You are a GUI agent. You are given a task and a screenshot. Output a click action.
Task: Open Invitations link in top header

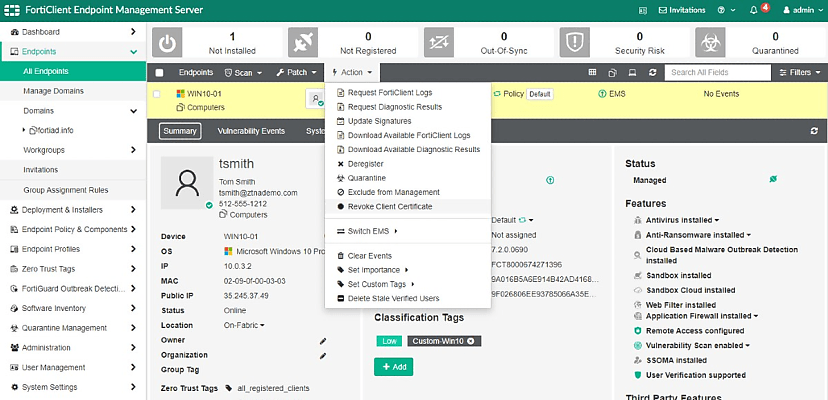coord(682,10)
